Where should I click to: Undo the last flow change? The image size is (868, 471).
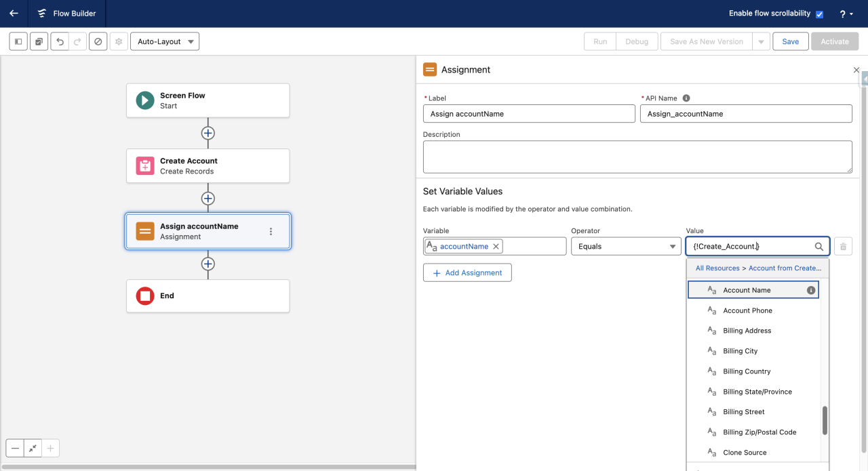(59, 41)
